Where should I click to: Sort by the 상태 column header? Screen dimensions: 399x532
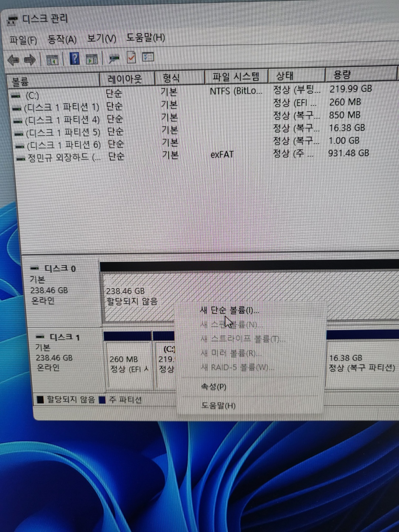click(296, 76)
